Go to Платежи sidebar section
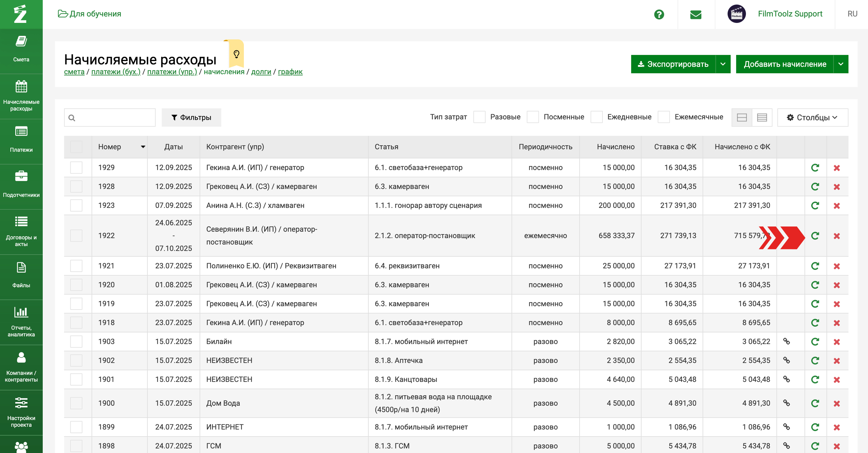The width and height of the screenshot is (868, 453). [21, 142]
